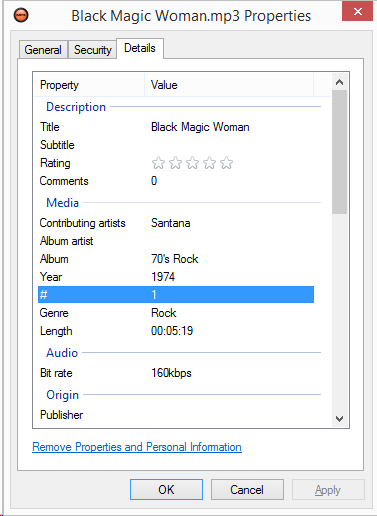Click the Comments value 0
This screenshot has width=377, height=516.
(154, 181)
